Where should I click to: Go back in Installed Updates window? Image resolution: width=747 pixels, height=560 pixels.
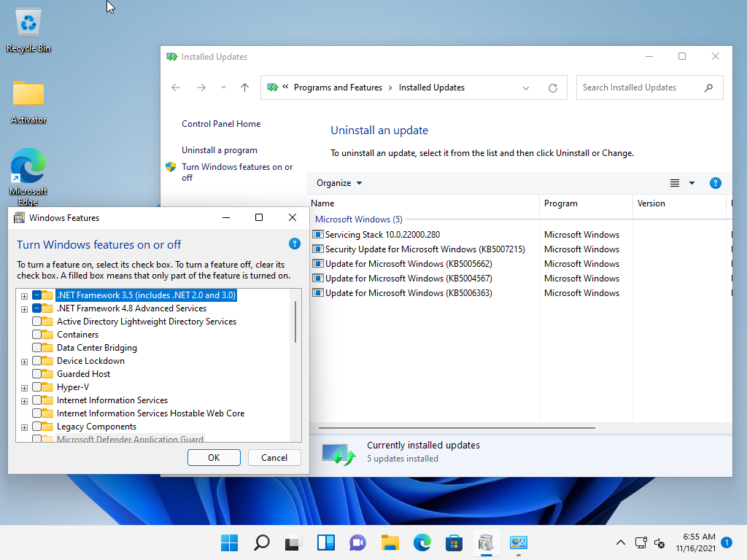point(176,87)
